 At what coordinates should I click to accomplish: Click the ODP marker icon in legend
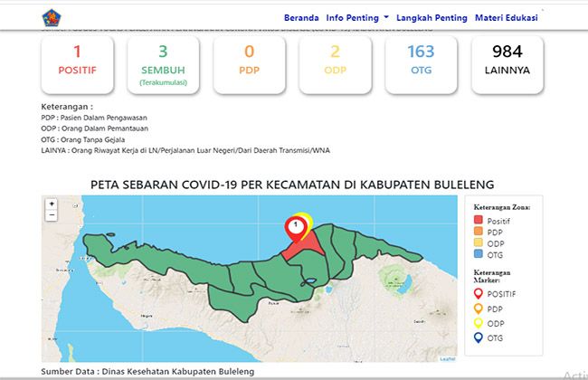(x=479, y=323)
